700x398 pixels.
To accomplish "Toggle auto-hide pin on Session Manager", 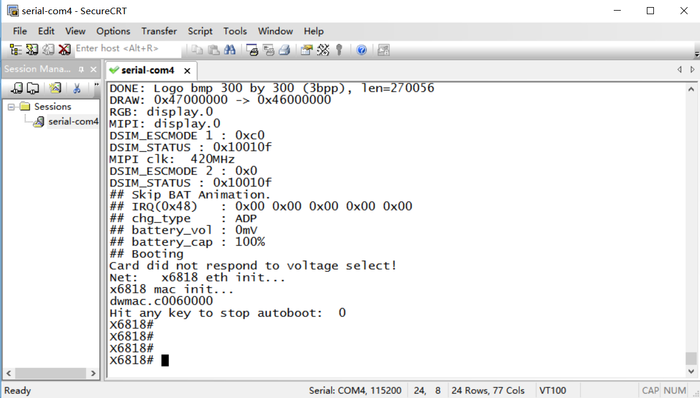I will 81,70.
